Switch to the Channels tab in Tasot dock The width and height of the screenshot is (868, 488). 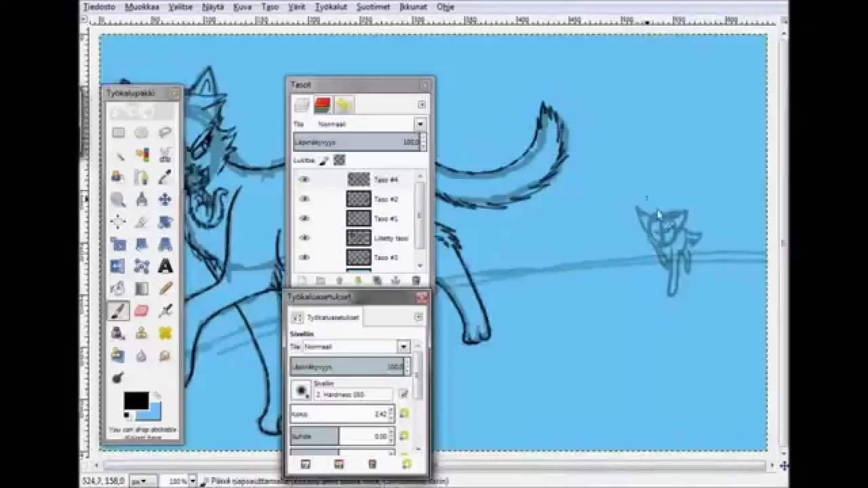[x=322, y=104]
